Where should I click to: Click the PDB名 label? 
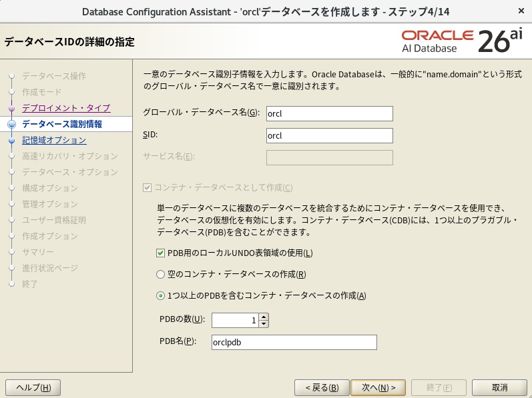tap(178, 341)
